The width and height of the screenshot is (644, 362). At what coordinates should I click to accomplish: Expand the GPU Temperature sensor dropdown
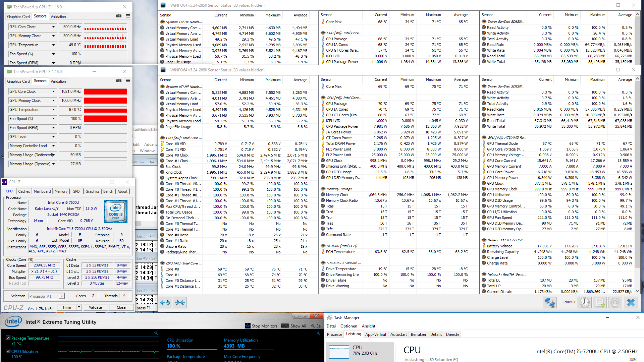click(x=53, y=110)
